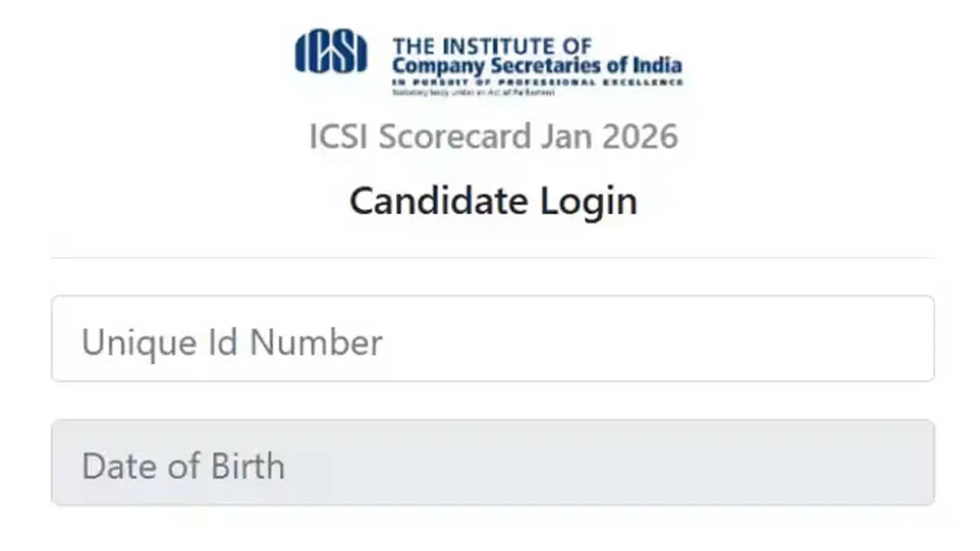Click the small statutory body line under logo
The height and width of the screenshot is (551, 980).
click(x=472, y=92)
